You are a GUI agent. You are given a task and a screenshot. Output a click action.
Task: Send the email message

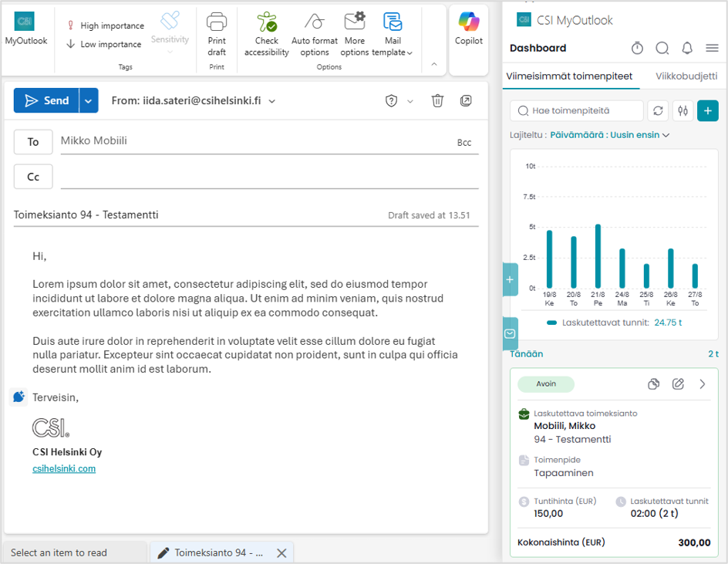[x=46, y=100]
